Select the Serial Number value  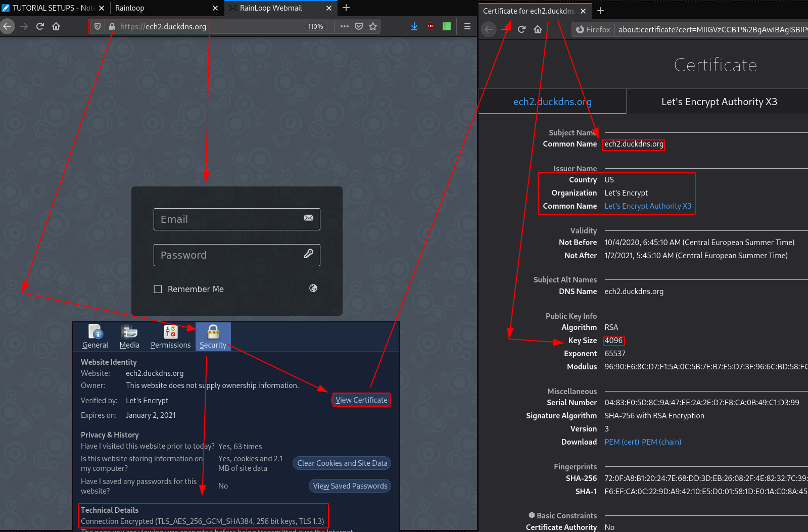[x=702, y=403]
